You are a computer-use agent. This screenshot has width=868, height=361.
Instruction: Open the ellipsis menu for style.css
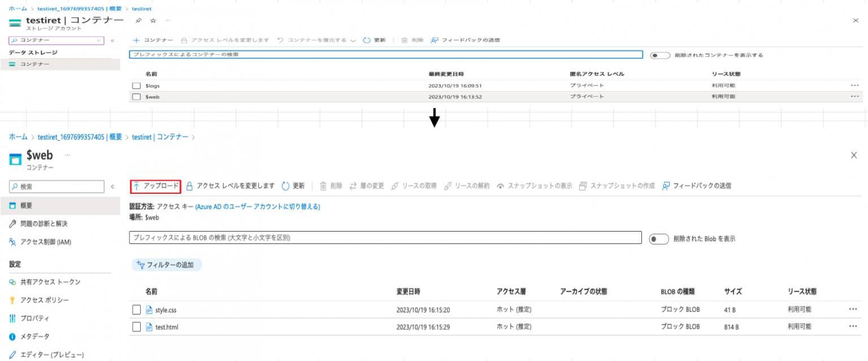(x=854, y=310)
